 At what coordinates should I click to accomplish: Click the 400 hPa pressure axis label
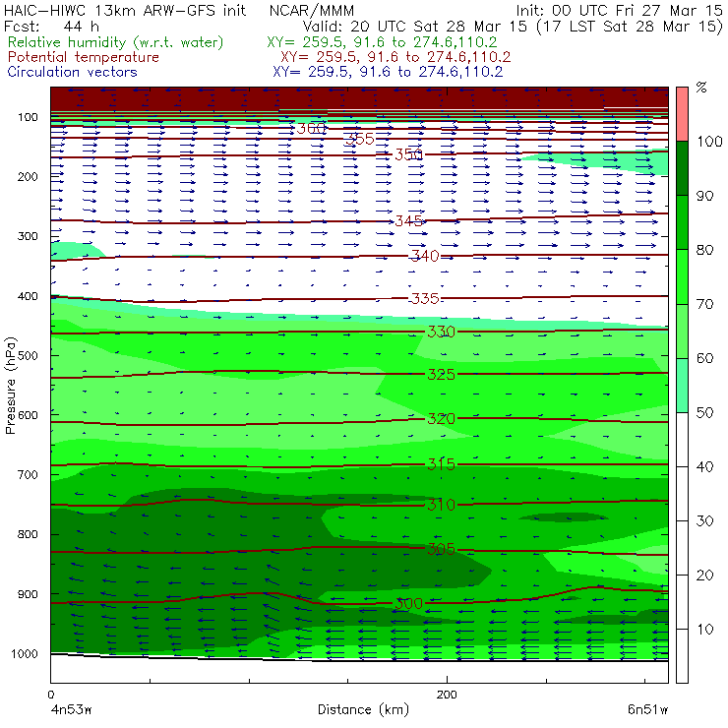coord(28,296)
